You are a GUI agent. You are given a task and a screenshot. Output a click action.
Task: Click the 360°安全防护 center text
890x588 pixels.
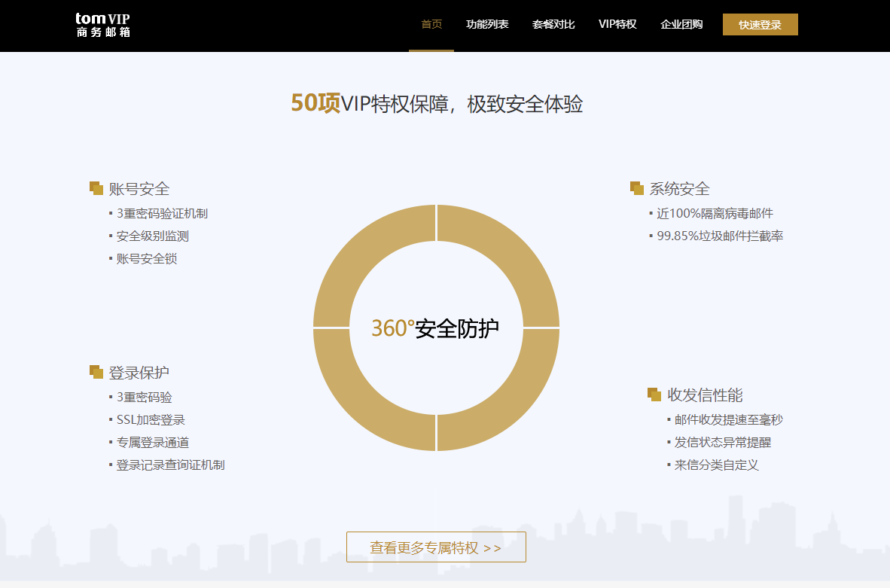coord(435,328)
